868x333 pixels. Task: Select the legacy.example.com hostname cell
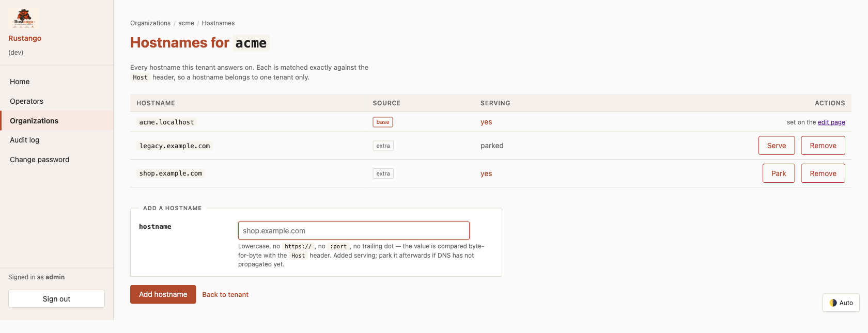(x=175, y=146)
